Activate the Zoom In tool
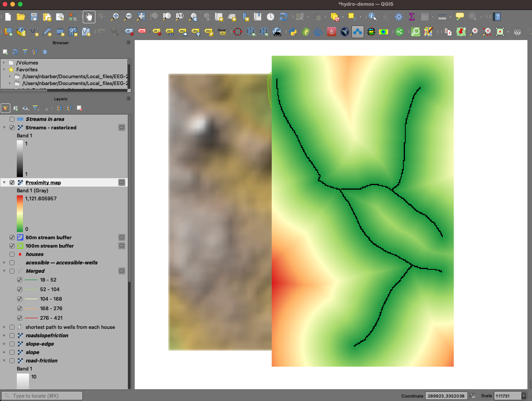Image resolution: width=532 pixels, height=401 pixels. pos(115,16)
